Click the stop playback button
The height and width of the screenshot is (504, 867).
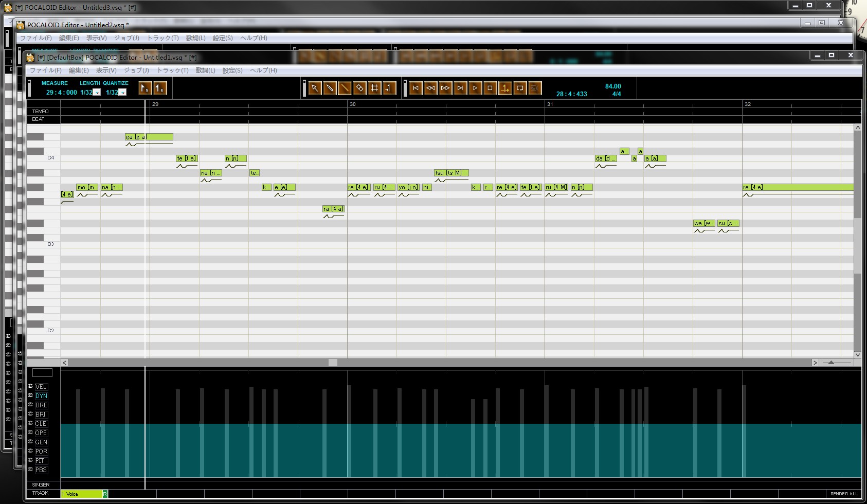coord(490,88)
